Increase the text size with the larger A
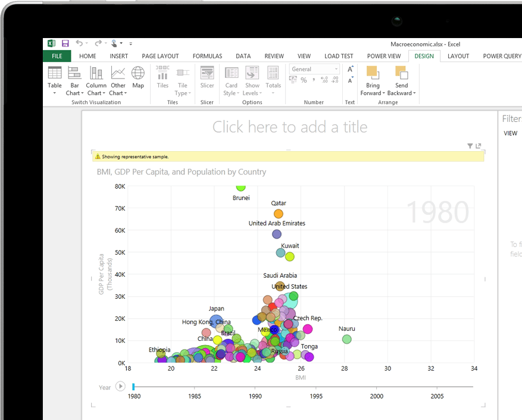This screenshot has width=522, height=420. [x=350, y=69]
